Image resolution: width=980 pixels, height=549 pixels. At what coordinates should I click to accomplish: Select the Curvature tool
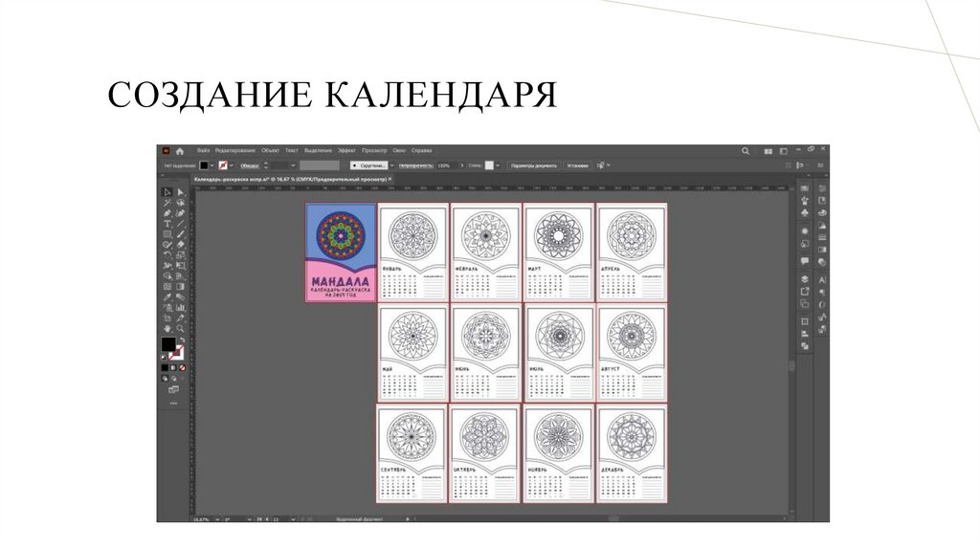click(x=181, y=213)
